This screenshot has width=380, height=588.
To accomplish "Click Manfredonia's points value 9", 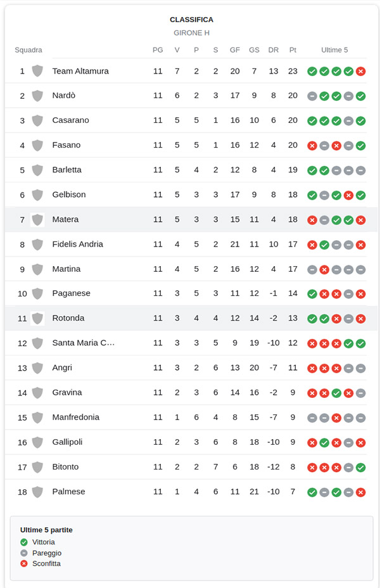I will (x=293, y=417).
